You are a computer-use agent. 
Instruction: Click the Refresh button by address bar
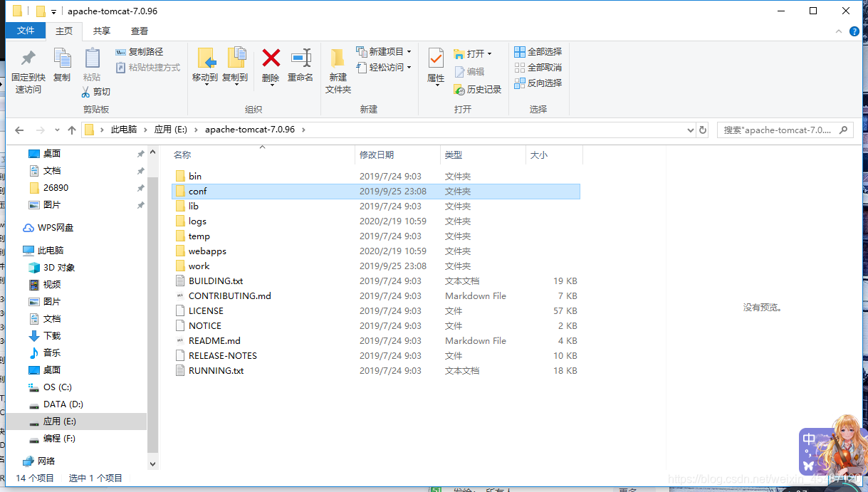pyautogui.click(x=703, y=130)
